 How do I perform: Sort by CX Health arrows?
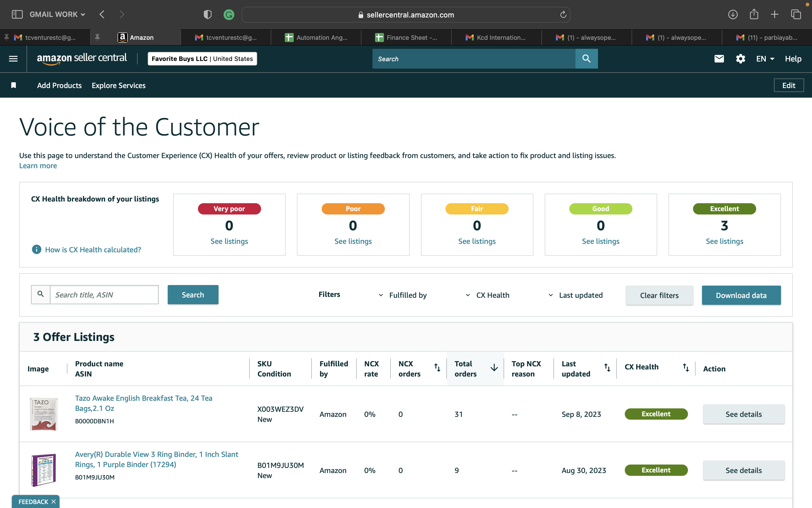click(685, 367)
